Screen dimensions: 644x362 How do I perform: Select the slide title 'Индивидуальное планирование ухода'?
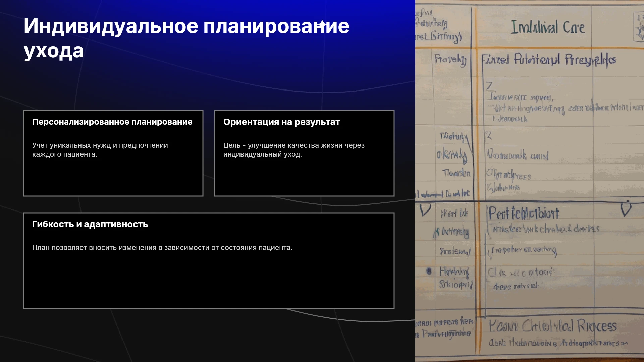tap(186, 38)
